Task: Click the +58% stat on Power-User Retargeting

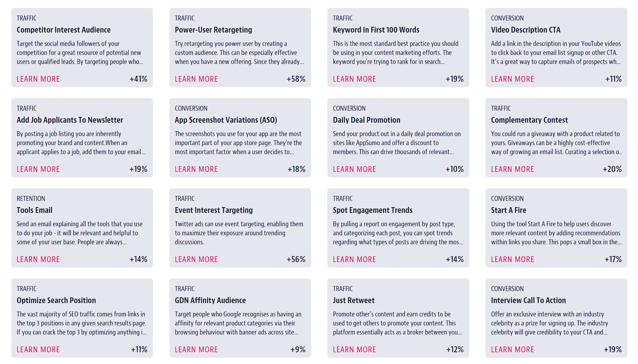Action: [296, 79]
